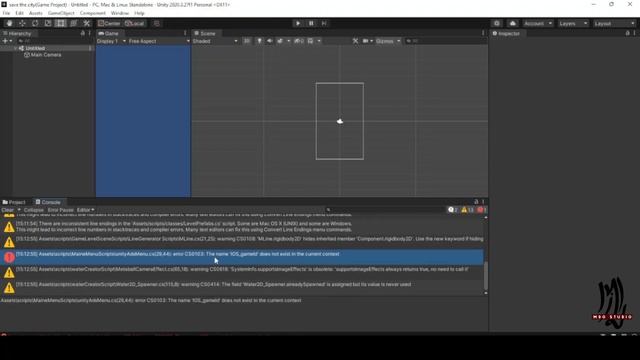
Task: Toggle Console Collapse option
Action: 33,210
